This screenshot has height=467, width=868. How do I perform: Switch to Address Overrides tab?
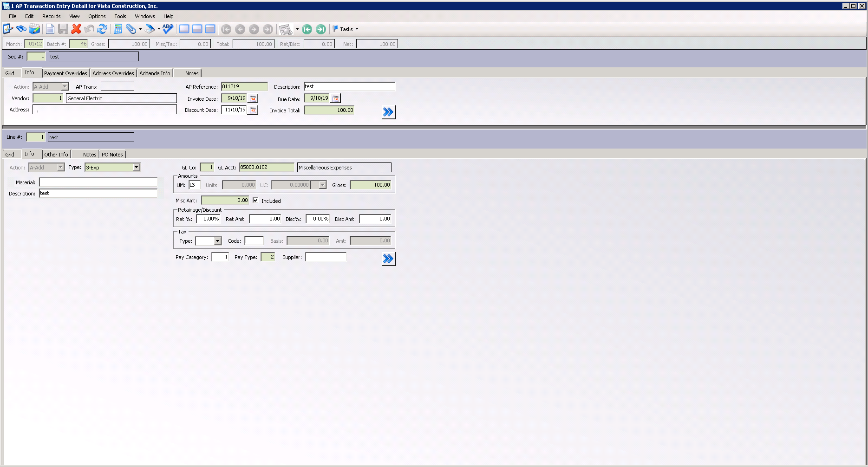pyautogui.click(x=113, y=73)
